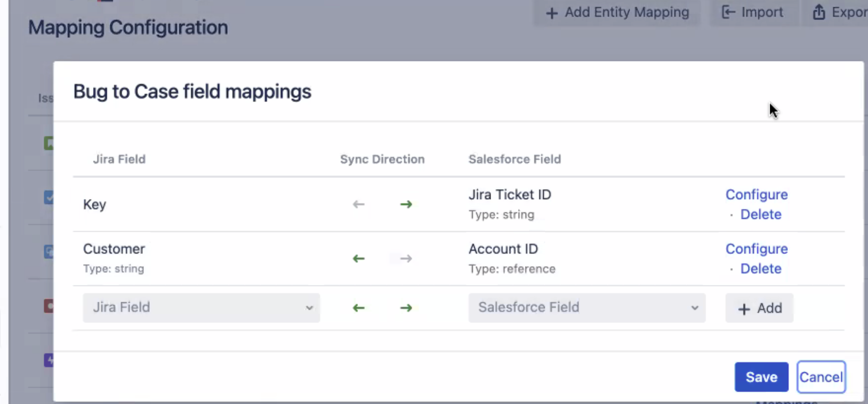
Task: Delete the Key to Jira Ticket ID mapping
Action: (x=761, y=214)
